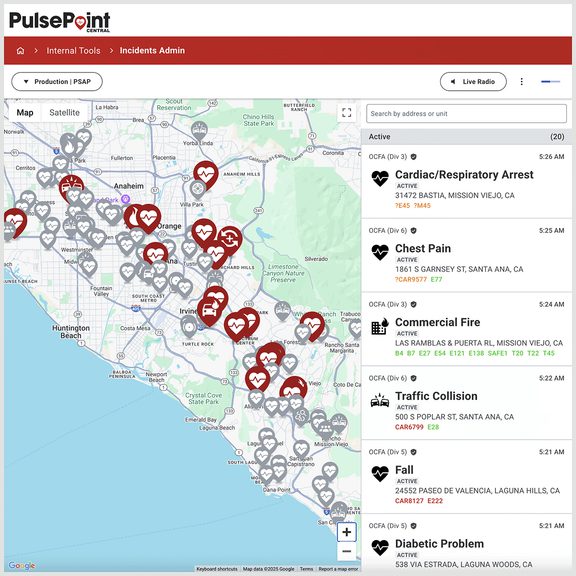Open the Fall incident entry

466,477
